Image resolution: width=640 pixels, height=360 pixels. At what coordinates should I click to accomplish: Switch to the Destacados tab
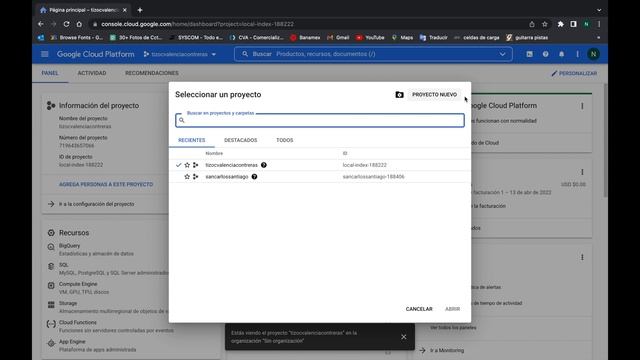point(240,140)
